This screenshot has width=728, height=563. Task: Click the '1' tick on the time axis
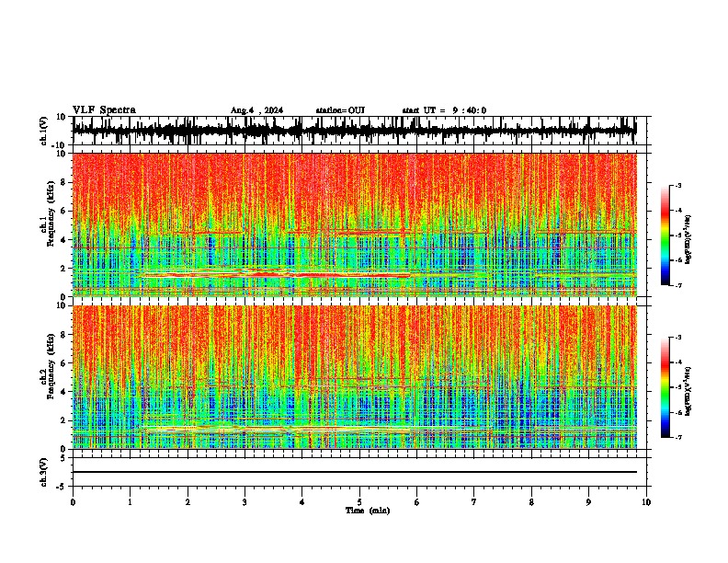(x=130, y=502)
